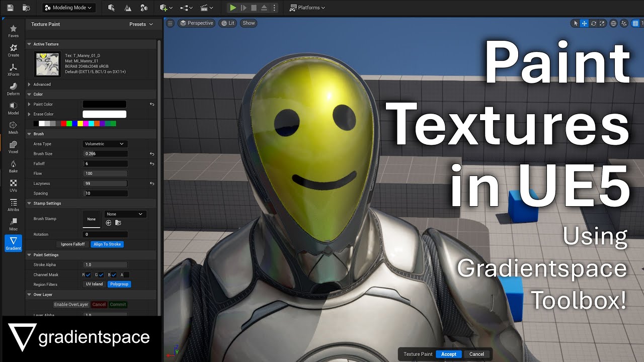Screen dimensions: 644x362
Task: Toggle the B channel mask checkbox
Action: [x=114, y=275]
